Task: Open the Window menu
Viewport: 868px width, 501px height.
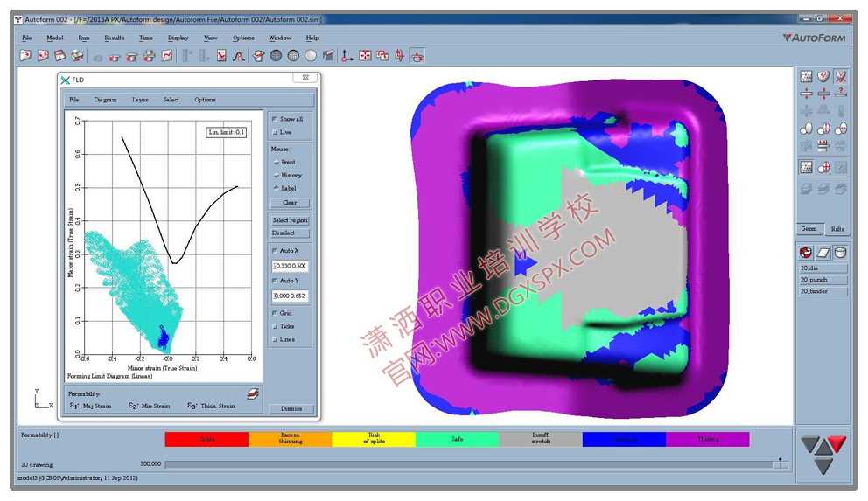Action: click(279, 38)
